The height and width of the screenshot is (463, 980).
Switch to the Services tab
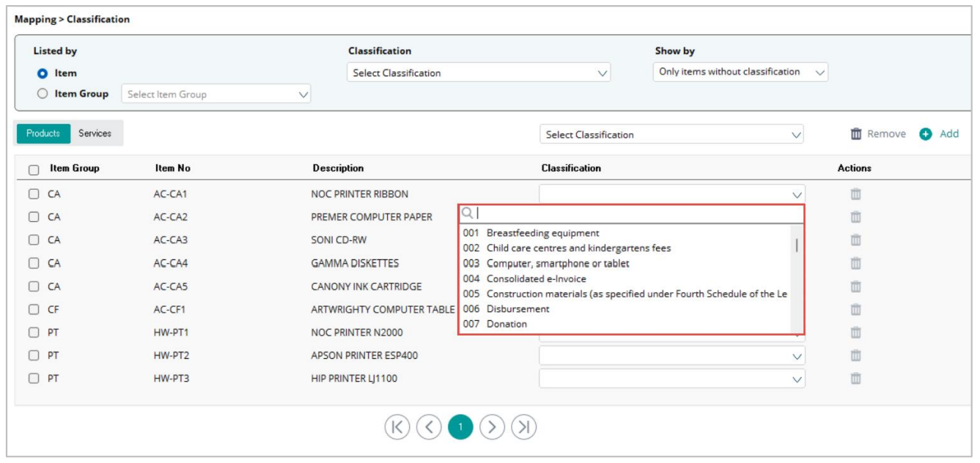[x=95, y=133]
